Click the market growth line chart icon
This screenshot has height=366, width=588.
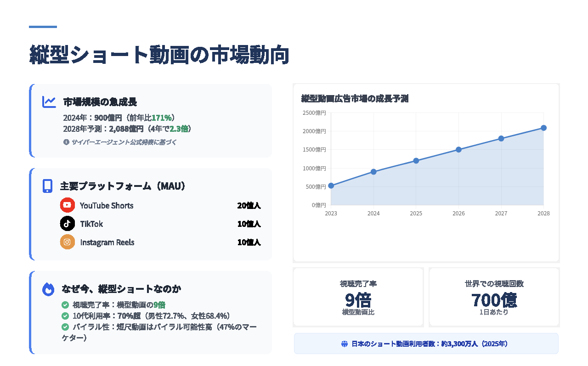point(49,102)
